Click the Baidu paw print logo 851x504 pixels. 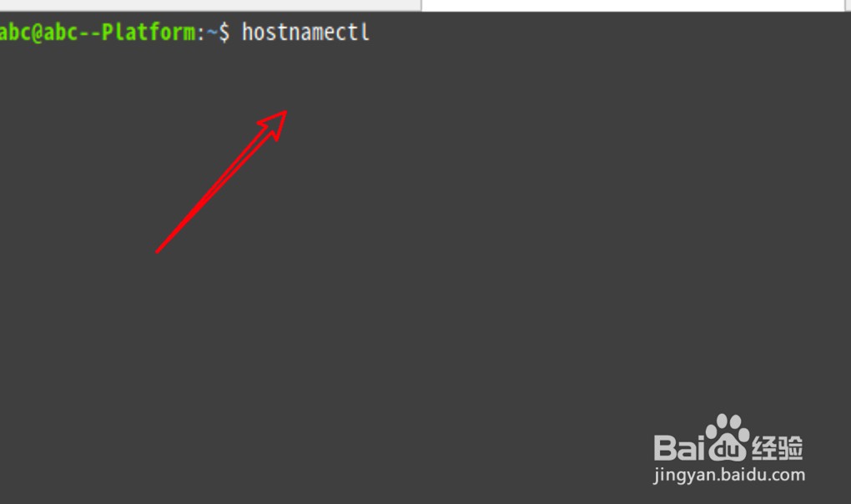[x=728, y=437]
